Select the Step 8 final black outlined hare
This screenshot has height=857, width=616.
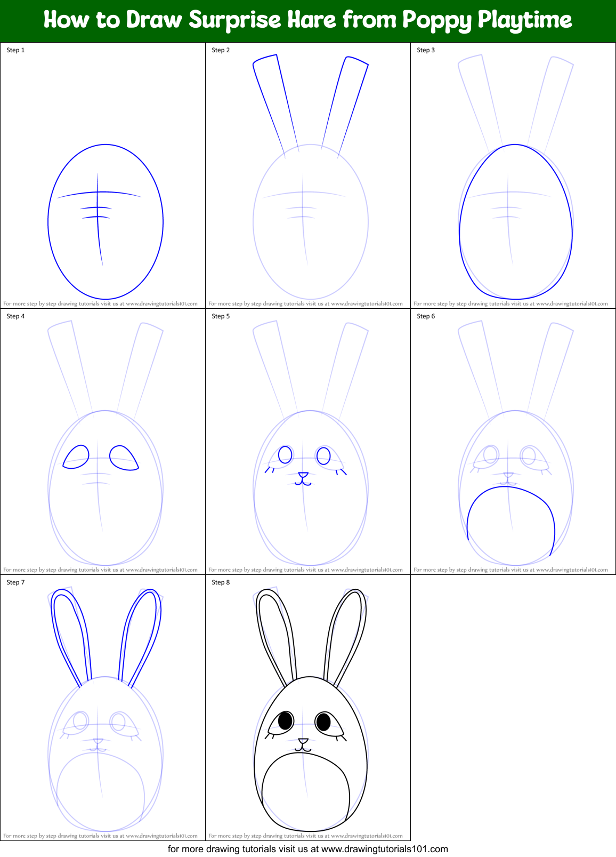pyautogui.click(x=311, y=709)
